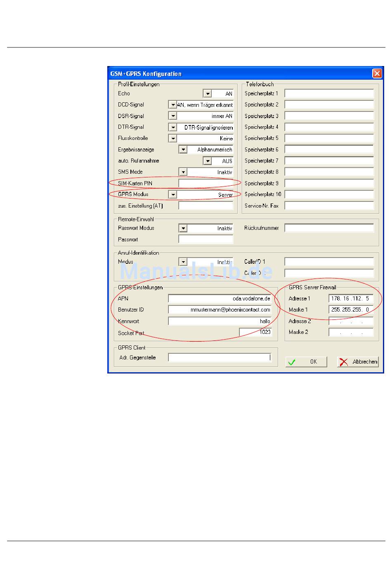Click the Adresse 1 IP field
This screenshot has width=392, height=586.
[351, 298]
